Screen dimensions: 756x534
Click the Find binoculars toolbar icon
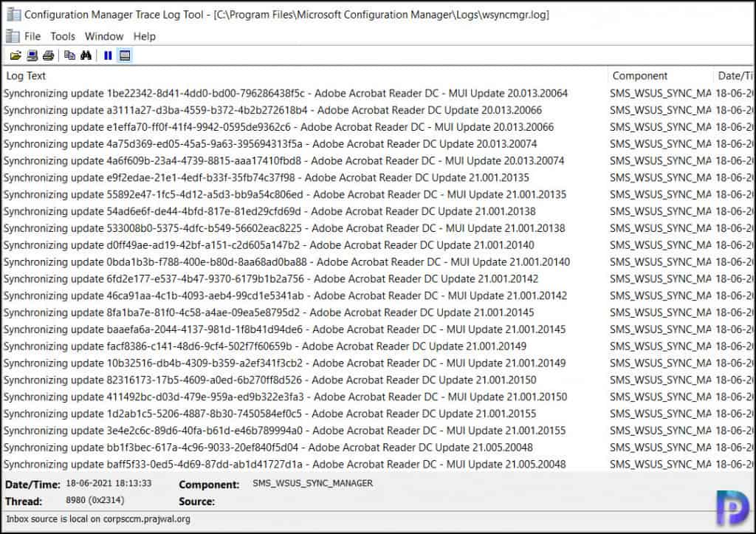click(86, 56)
